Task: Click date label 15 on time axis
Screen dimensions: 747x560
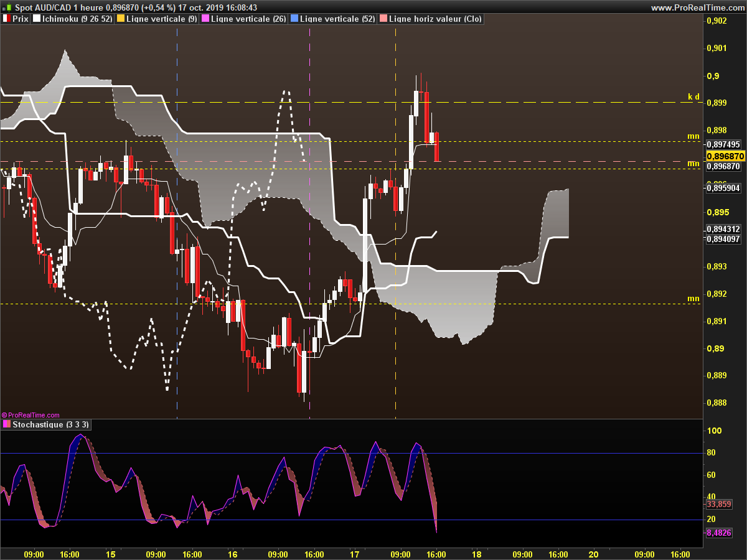Action: 111,554
